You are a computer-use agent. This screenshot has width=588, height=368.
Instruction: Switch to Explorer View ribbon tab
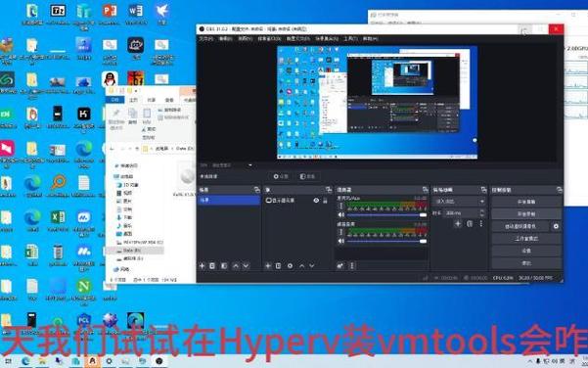click(169, 100)
